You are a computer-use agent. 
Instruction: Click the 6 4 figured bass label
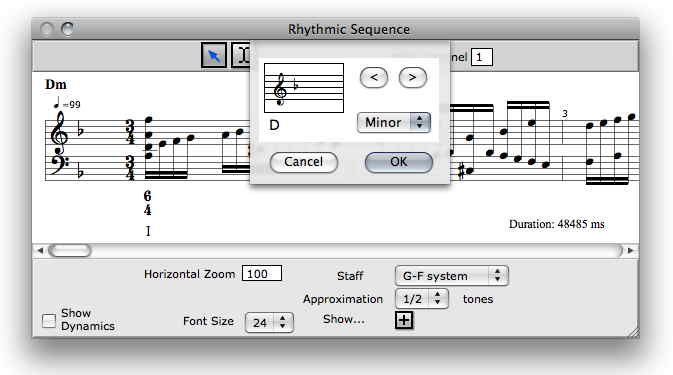tap(147, 203)
